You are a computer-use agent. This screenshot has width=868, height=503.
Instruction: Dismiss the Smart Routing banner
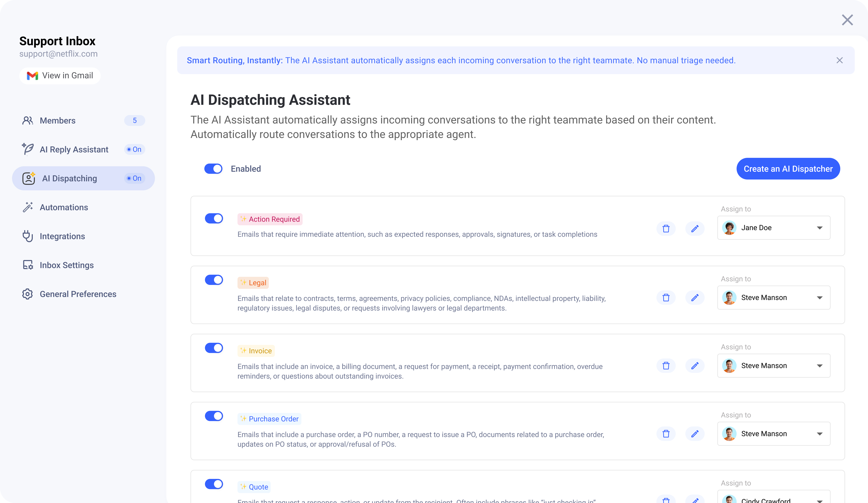pyautogui.click(x=839, y=61)
